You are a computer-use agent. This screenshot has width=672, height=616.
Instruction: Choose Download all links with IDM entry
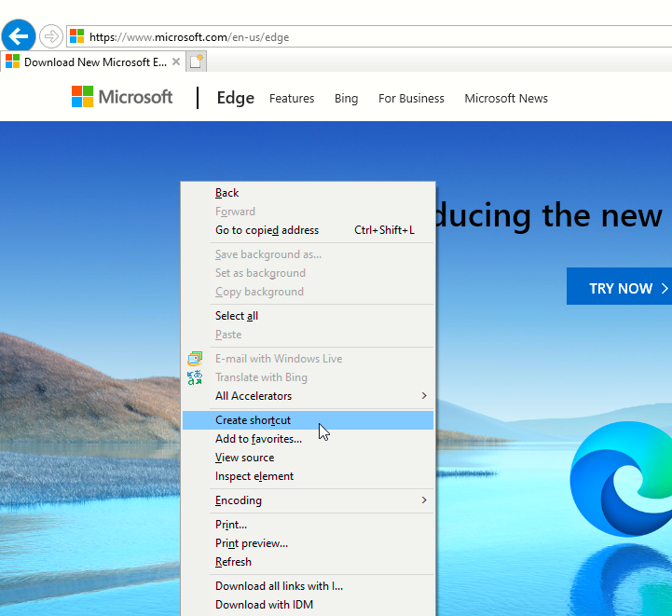coord(308,586)
